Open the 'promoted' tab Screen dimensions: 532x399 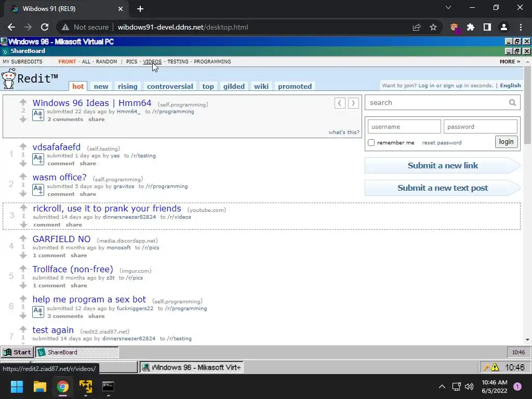click(295, 86)
